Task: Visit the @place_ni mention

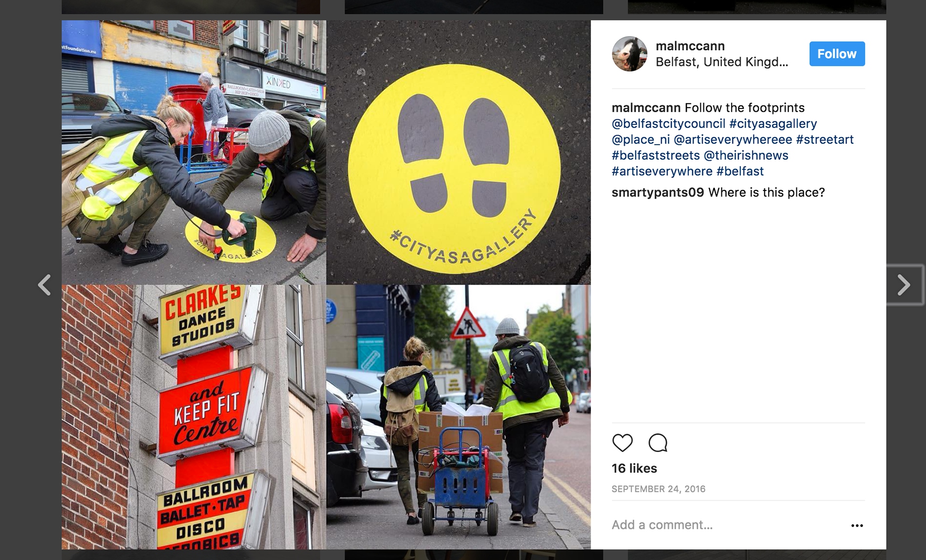Action: [x=640, y=139]
